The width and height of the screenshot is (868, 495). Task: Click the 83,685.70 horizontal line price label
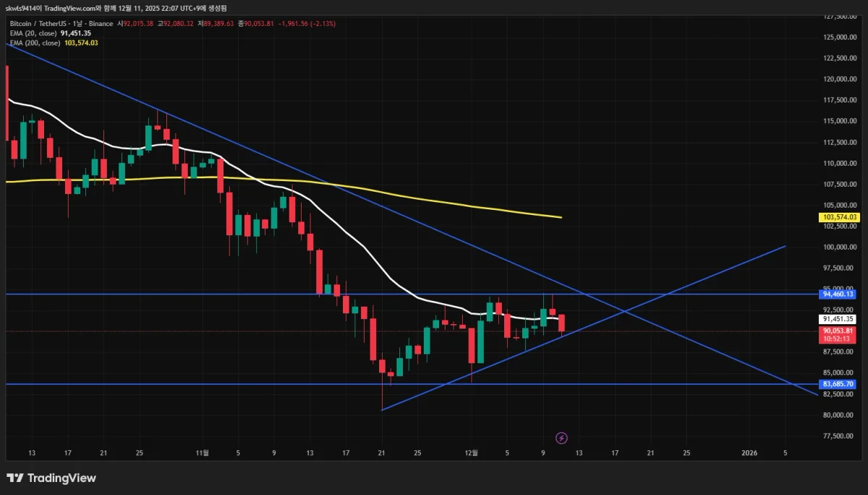tap(838, 384)
